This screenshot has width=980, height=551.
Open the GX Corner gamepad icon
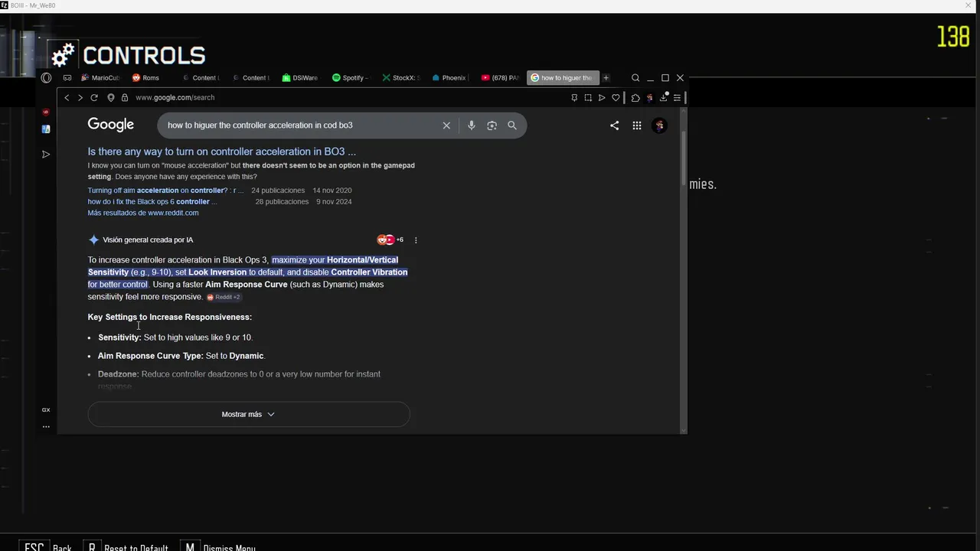pos(67,78)
